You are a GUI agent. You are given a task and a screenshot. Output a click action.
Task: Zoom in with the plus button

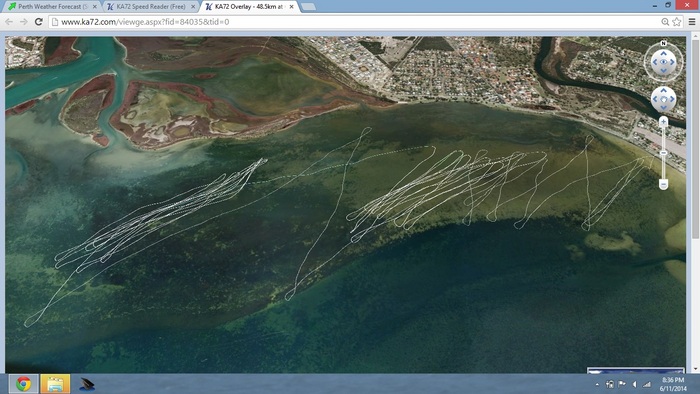click(663, 121)
